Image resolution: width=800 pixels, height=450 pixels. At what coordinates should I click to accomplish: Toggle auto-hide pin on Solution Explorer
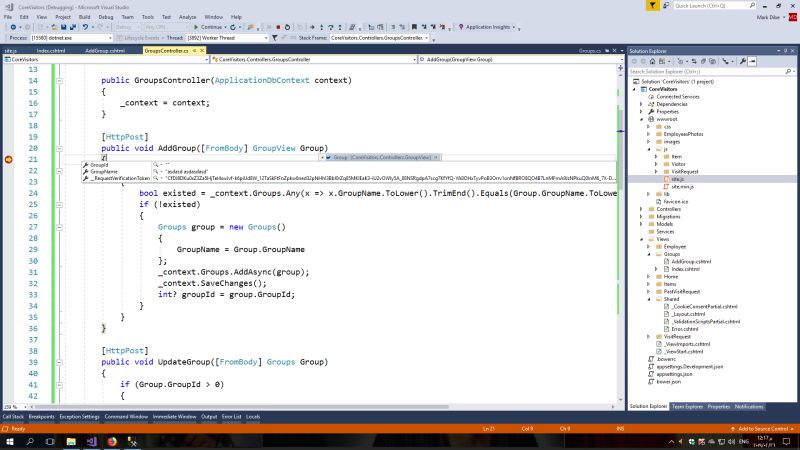pos(786,51)
